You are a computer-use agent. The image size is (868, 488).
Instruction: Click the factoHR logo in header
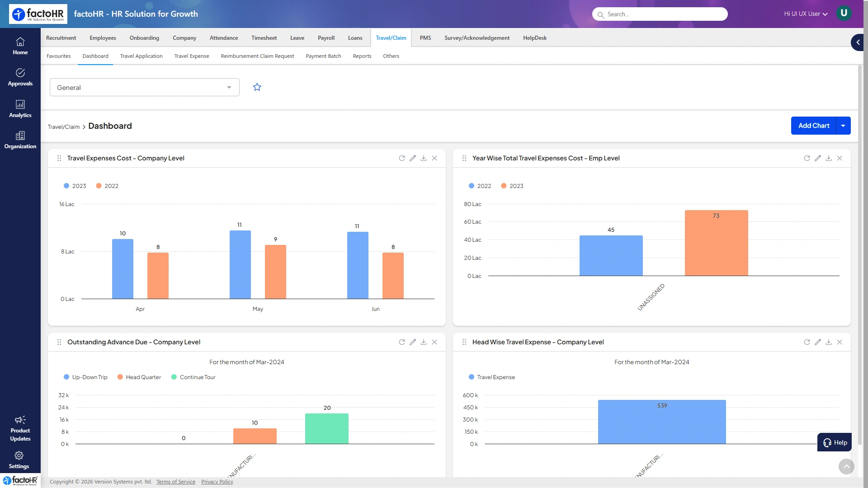(38, 14)
